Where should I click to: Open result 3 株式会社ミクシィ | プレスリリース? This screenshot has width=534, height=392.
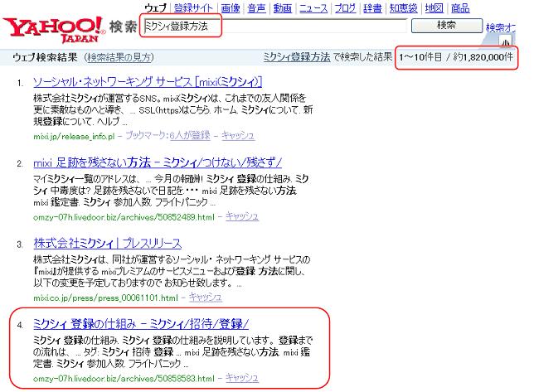pos(107,244)
